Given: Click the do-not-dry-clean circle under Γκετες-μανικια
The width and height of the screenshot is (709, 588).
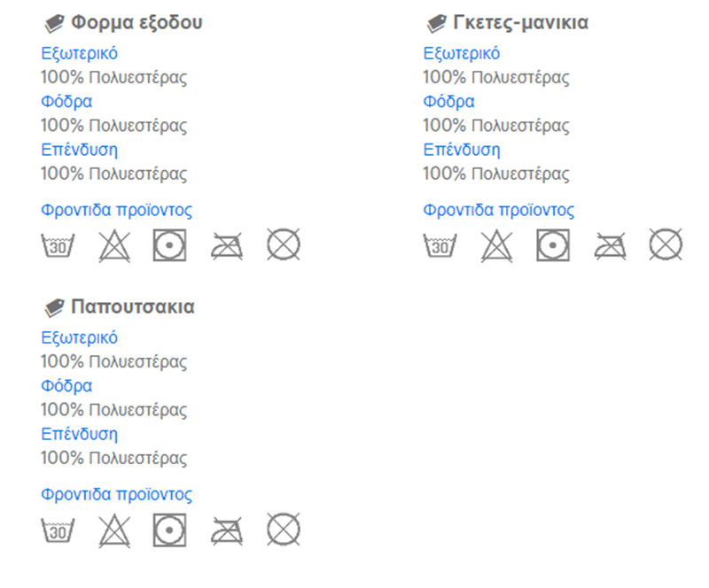Looking at the screenshot, I should click(666, 244).
